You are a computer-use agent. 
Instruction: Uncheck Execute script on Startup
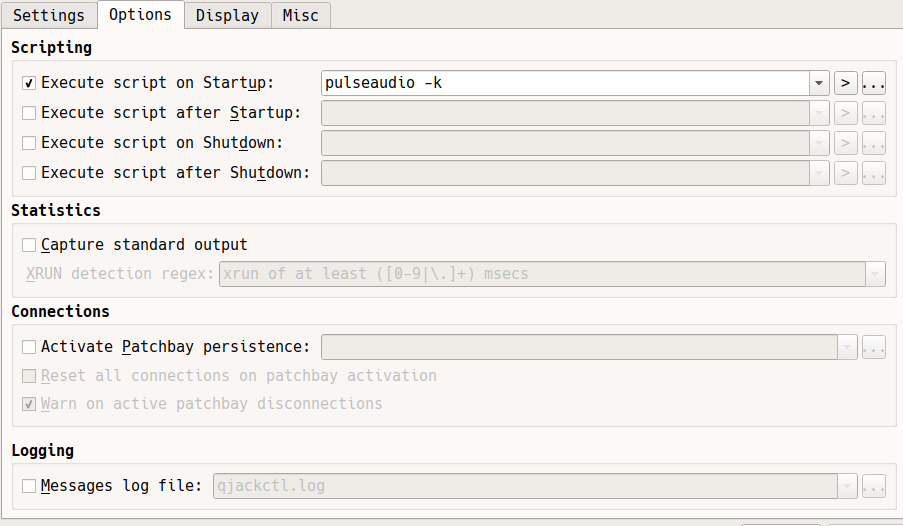click(29, 83)
